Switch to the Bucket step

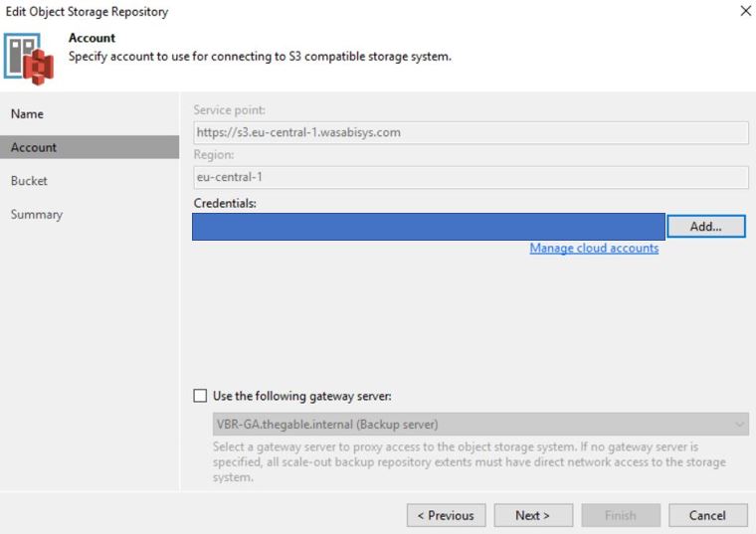tap(29, 181)
